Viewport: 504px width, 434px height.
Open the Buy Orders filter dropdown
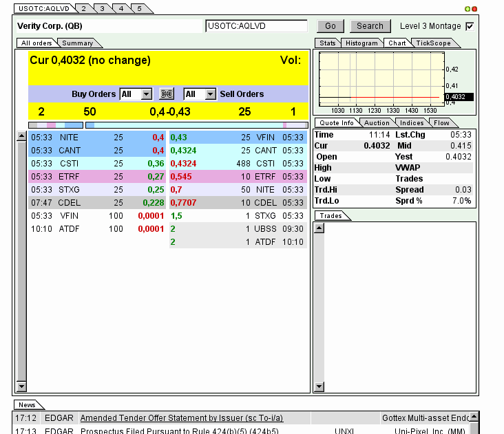(146, 94)
